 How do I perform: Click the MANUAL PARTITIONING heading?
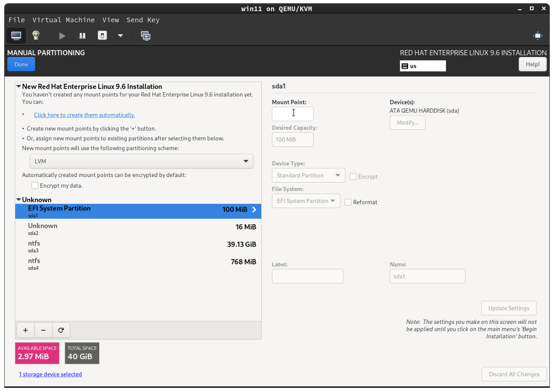point(46,53)
